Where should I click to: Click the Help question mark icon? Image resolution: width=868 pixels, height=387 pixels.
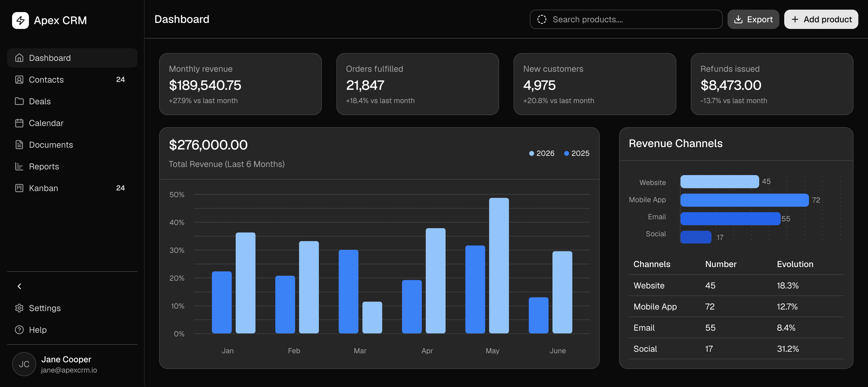coord(19,330)
